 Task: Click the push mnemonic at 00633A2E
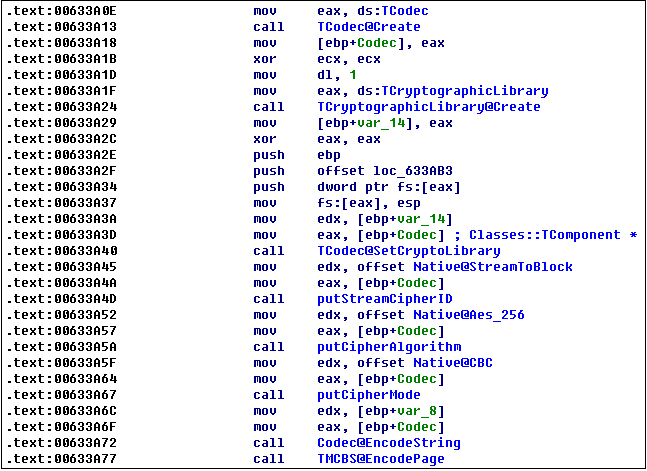pos(269,155)
